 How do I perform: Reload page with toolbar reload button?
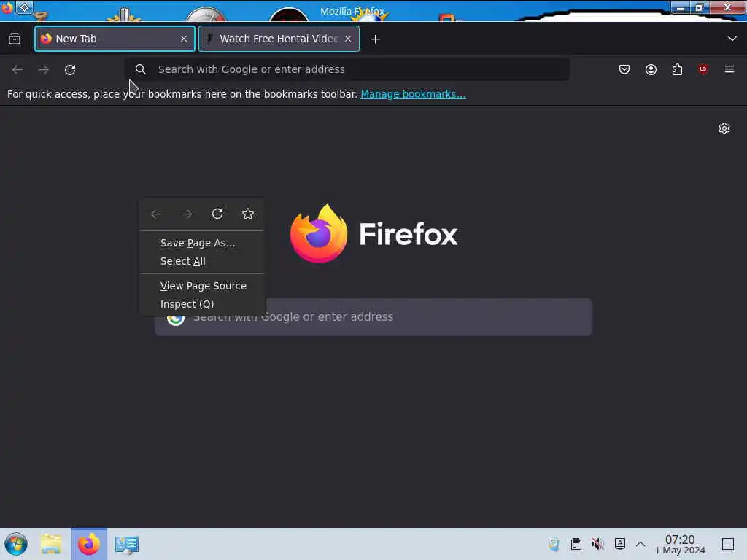coord(70,69)
